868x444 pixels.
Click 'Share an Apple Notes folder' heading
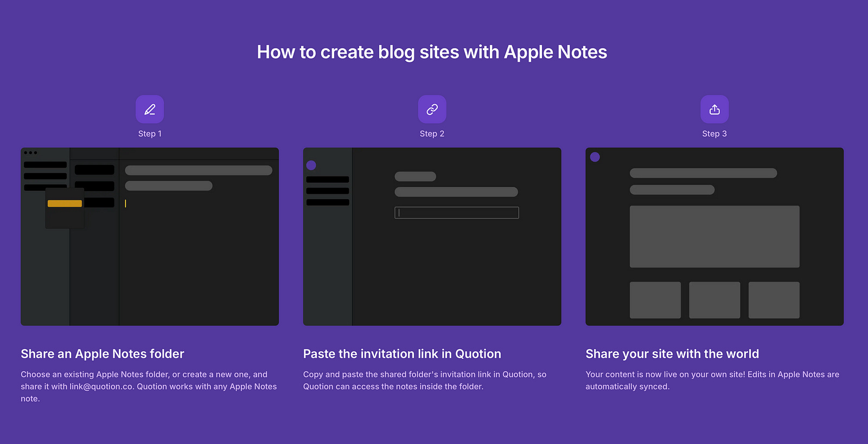pyautogui.click(x=103, y=354)
